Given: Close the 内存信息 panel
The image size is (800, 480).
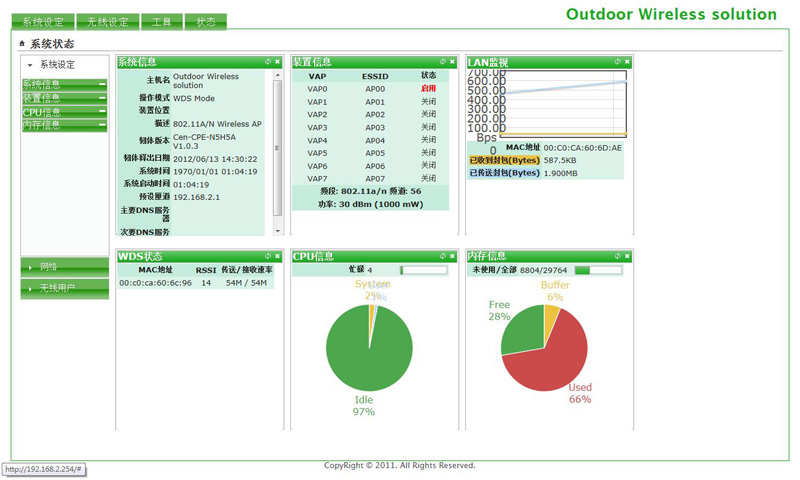Looking at the screenshot, I should coord(628,256).
